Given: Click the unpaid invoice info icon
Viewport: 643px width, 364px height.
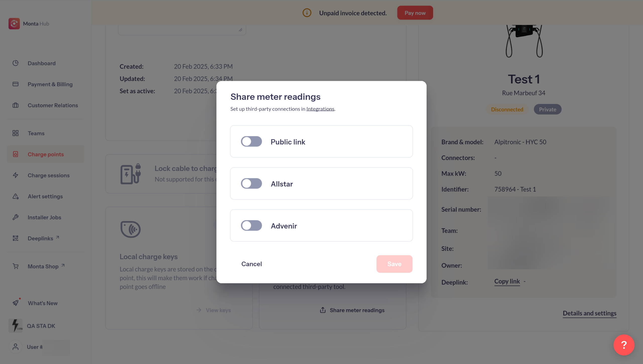Looking at the screenshot, I should [307, 13].
